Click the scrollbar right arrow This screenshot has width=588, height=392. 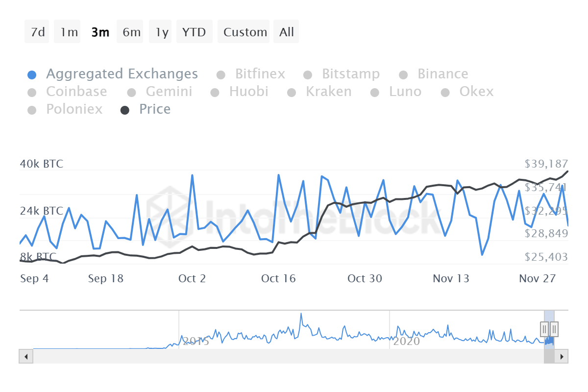tap(562, 356)
